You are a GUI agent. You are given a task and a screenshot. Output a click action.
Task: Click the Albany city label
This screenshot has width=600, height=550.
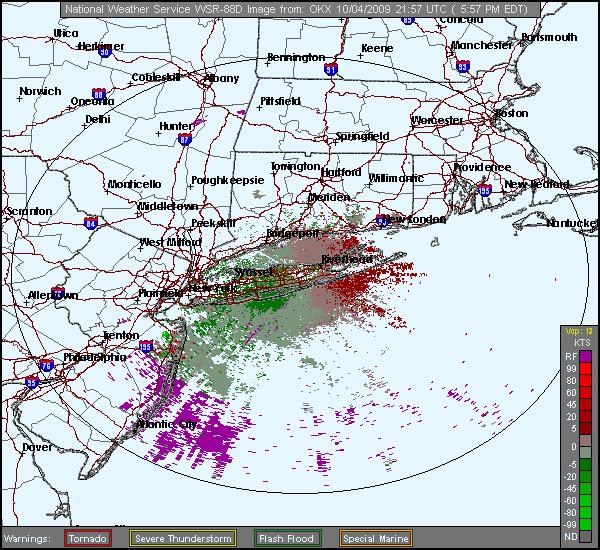pos(221,78)
